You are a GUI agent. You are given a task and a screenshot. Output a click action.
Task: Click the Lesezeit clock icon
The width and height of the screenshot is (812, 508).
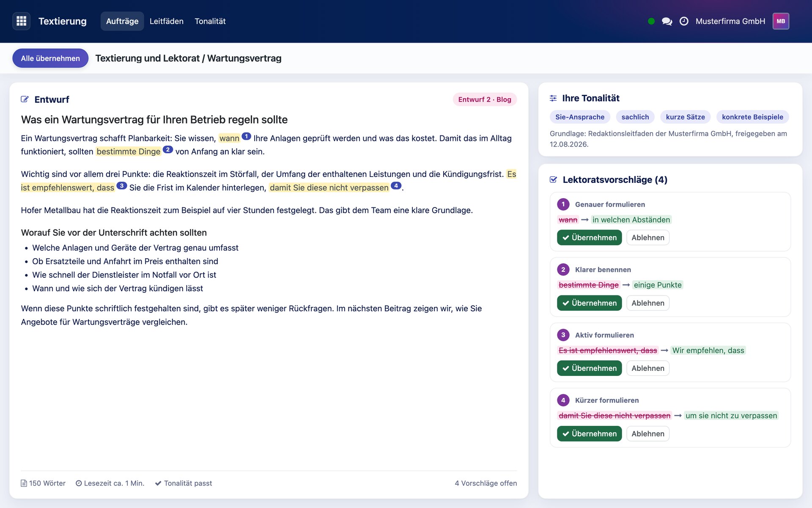click(x=79, y=483)
